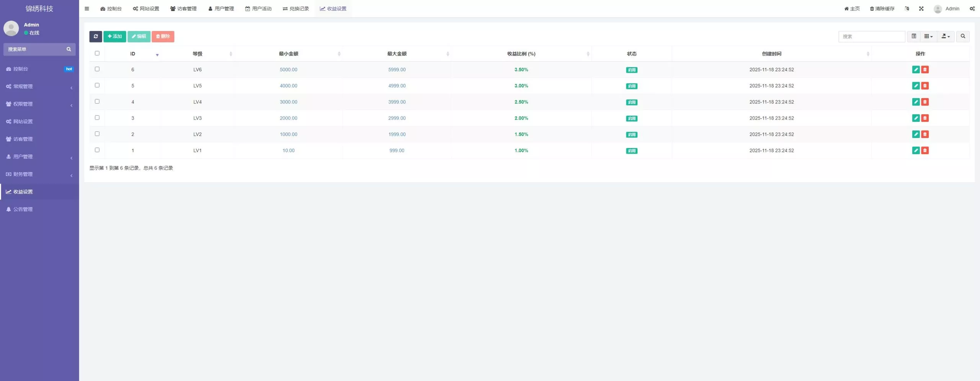This screenshot has width=980, height=381.
Task: Focus the table 搜索 input field
Action: click(x=871, y=36)
